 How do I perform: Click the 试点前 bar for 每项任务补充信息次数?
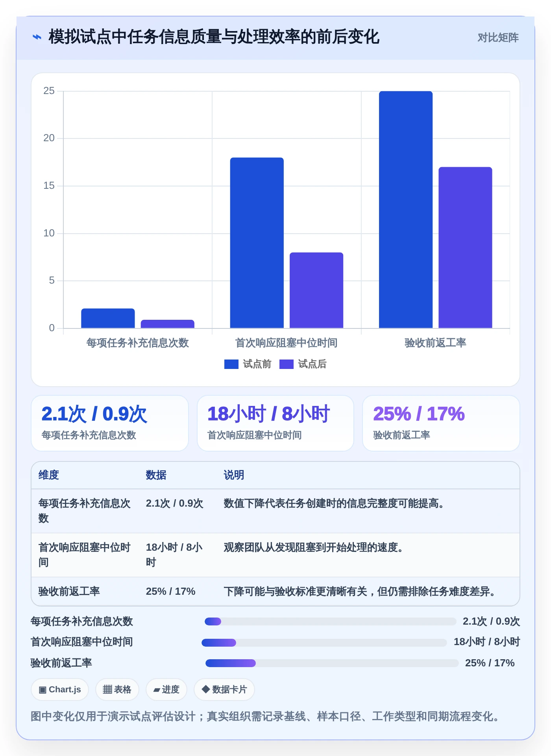pos(108,318)
